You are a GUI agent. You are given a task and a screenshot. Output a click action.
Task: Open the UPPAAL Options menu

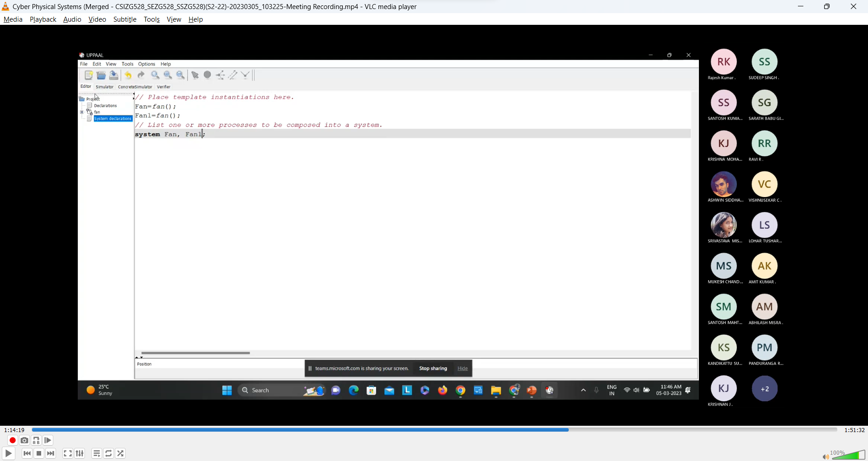(146, 64)
